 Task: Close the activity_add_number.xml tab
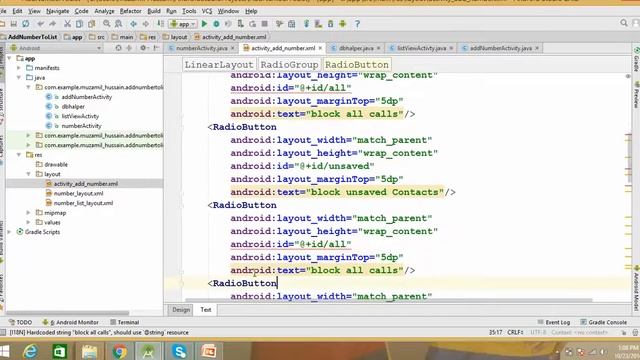tap(320, 48)
